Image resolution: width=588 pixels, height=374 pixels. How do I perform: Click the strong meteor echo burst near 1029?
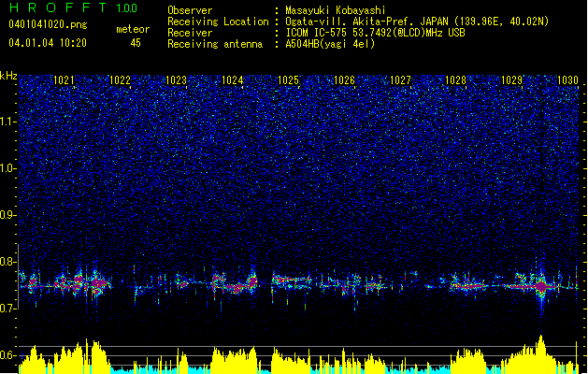pos(541,287)
